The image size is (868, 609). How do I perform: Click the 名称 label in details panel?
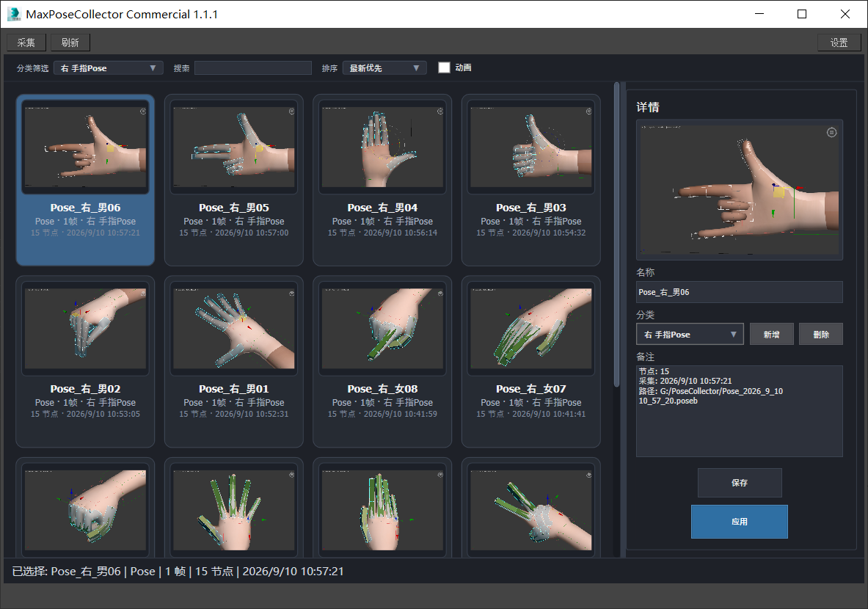click(646, 272)
